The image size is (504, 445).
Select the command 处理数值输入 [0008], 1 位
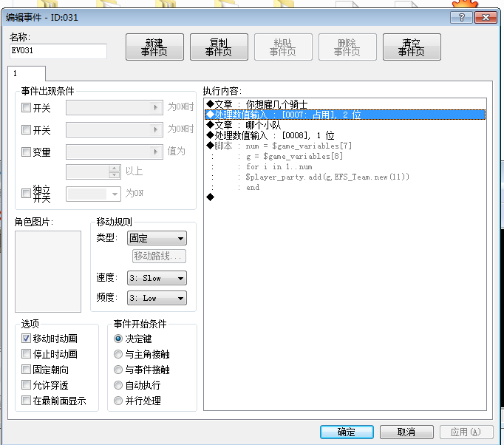click(345, 135)
